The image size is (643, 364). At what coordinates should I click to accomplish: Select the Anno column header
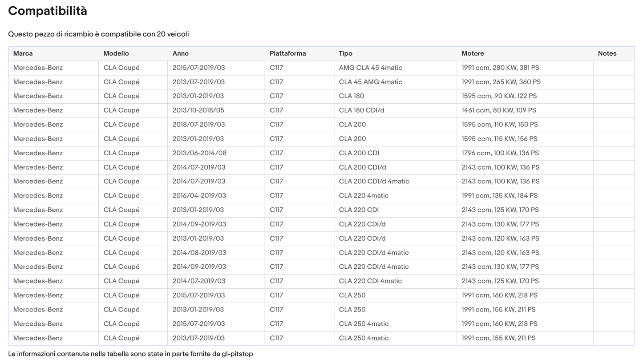point(181,53)
